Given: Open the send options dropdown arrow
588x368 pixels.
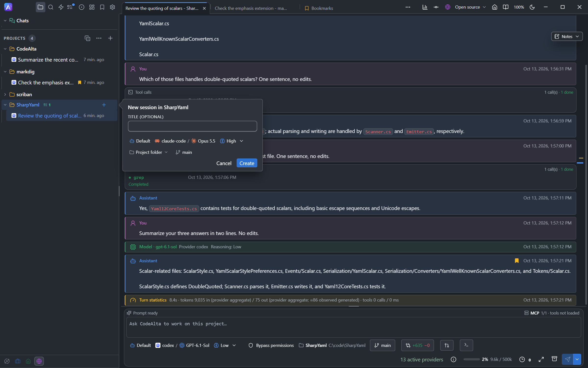Looking at the screenshot, I should [577, 359].
